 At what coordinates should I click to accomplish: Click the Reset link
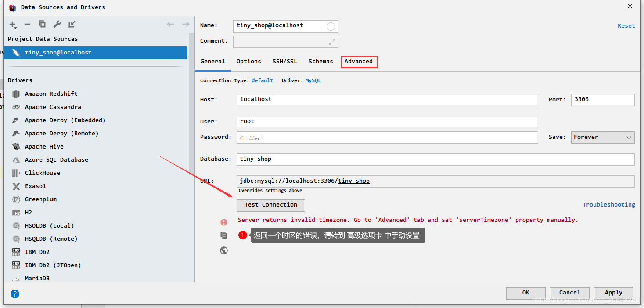626,26
